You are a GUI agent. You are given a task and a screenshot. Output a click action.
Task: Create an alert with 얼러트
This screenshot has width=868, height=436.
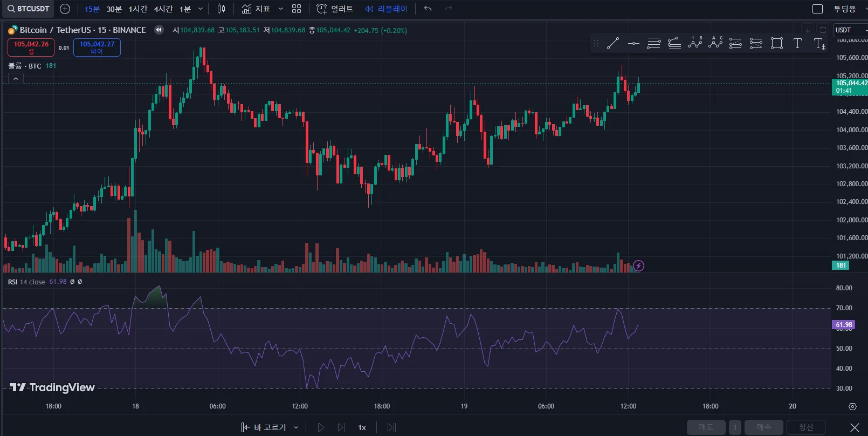335,9
